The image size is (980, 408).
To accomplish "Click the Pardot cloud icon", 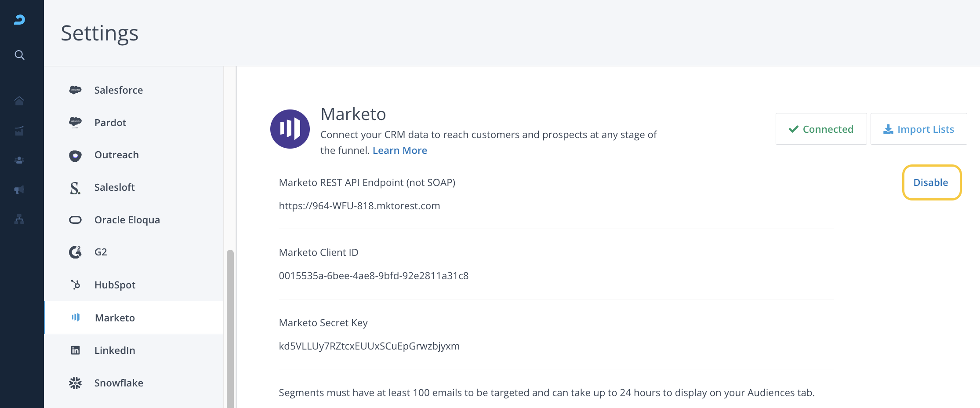I will pyautogui.click(x=75, y=122).
